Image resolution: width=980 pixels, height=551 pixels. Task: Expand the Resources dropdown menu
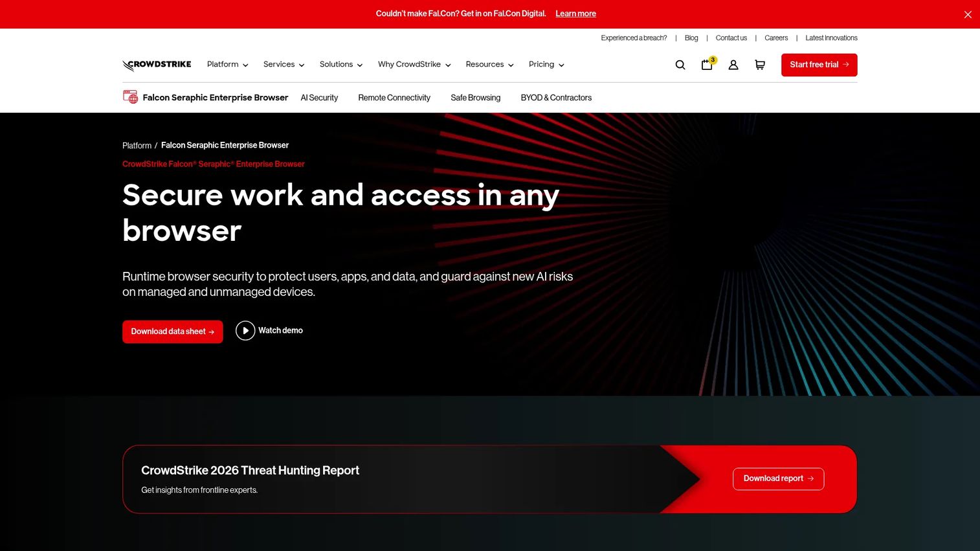pos(490,65)
